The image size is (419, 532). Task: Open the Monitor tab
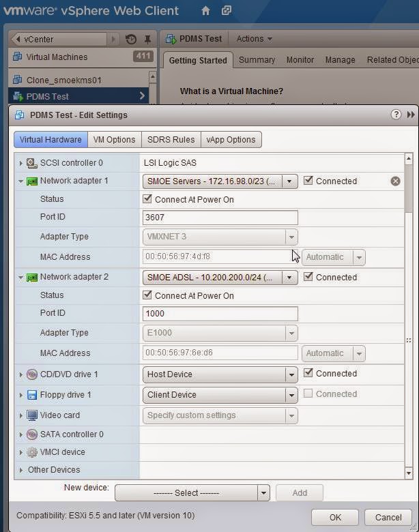300,60
